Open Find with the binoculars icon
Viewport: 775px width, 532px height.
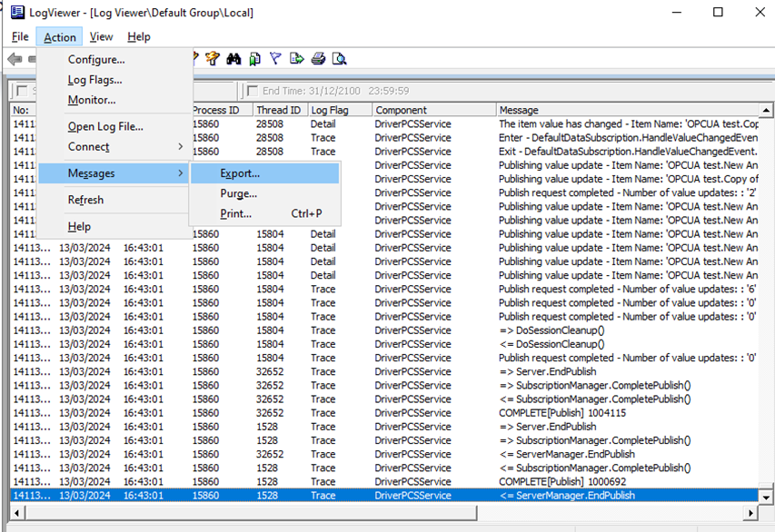click(233, 59)
